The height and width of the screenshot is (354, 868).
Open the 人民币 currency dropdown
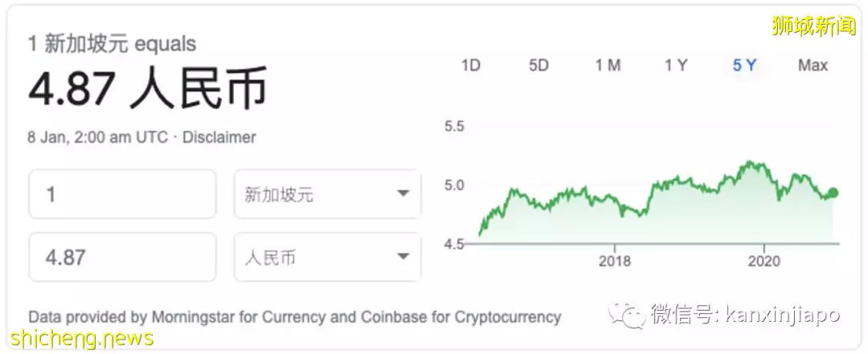[327, 257]
